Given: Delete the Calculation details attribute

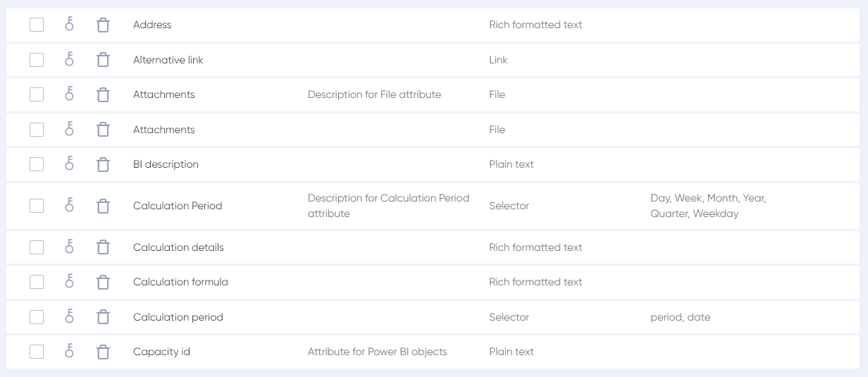Looking at the screenshot, I should pyautogui.click(x=103, y=247).
